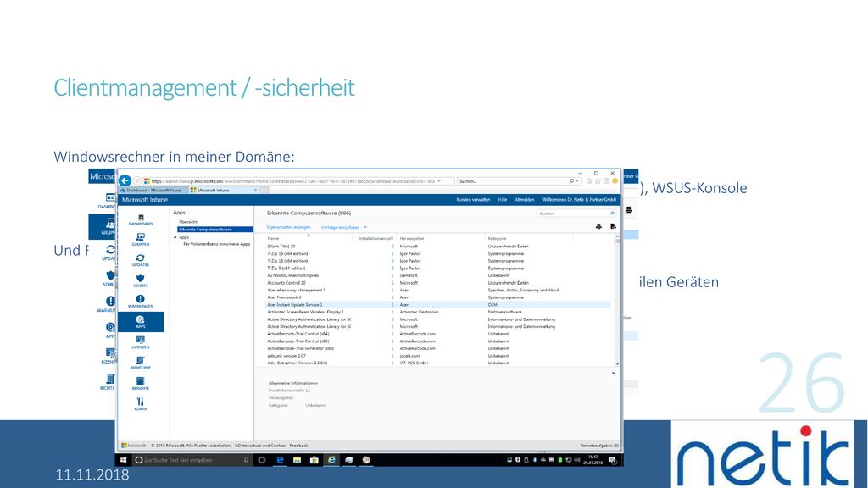Open Remoteaufgaben (0) in footer
Viewport: 868px width, 488px height.
pyautogui.click(x=599, y=446)
